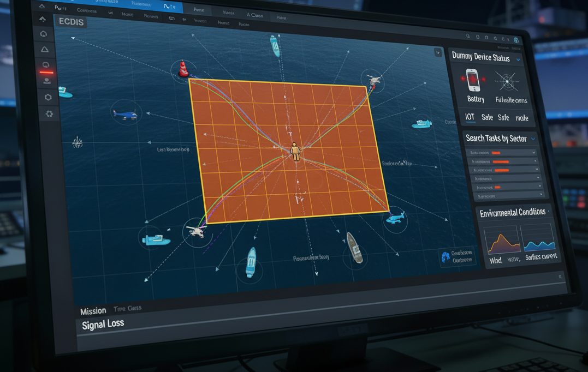The width and height of the screenshot is (588, 372).
Task: Expand the Search Tasks by Sector chevron
Action: (x=533, y=139)
